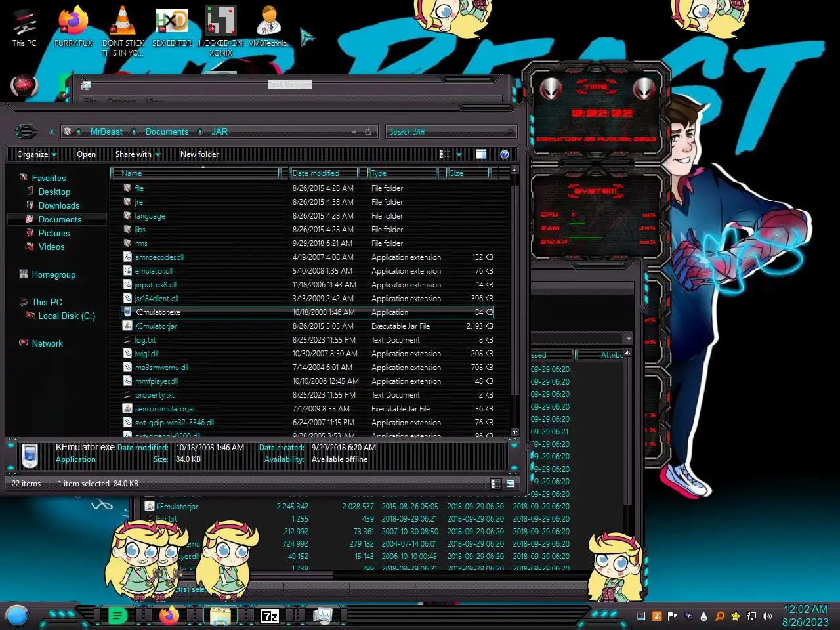Open Network in navigation pane
840x630 pixels.
point(47,343)
